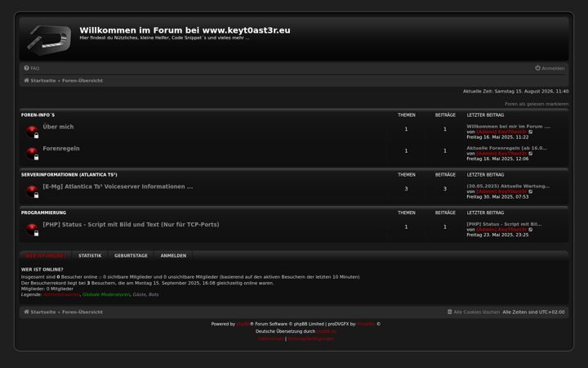Viewport: 588px width, 368px height.
Task: Click 'Mitglieder: 0 Mitglieder' text
Action: tap(47, 289)
